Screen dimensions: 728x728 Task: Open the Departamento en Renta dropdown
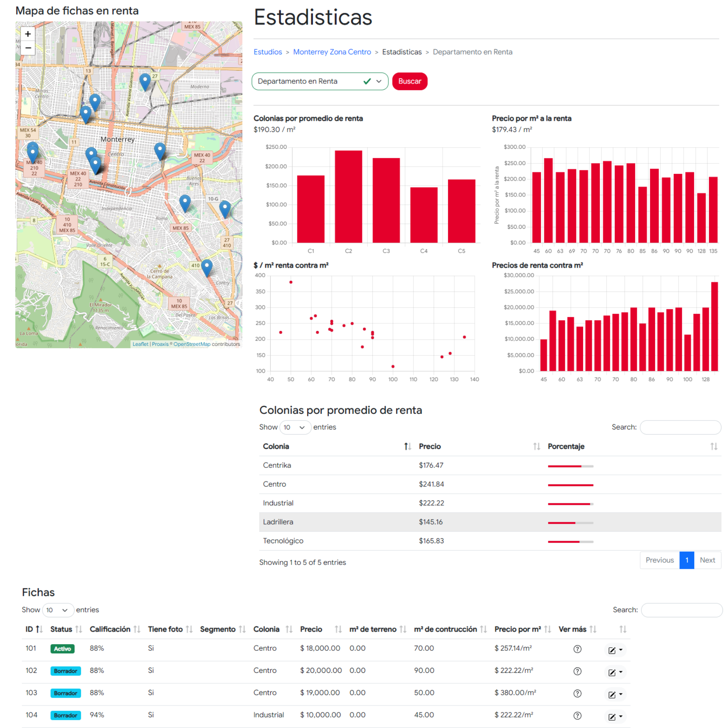point(320,82)
